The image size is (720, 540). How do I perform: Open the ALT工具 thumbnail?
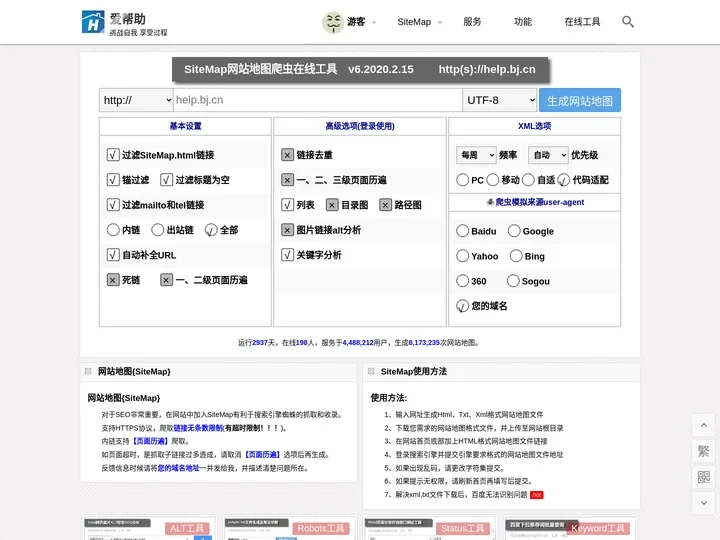point(149,528)
